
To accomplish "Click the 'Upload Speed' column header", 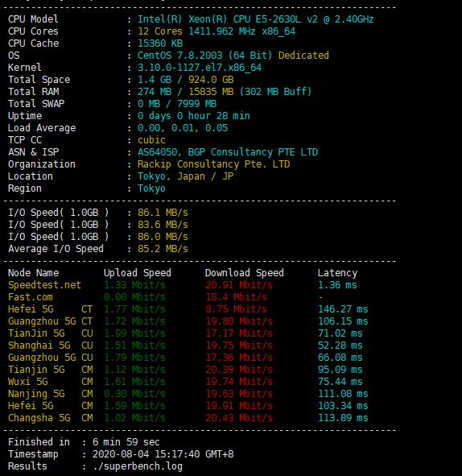I will point(138,273).
